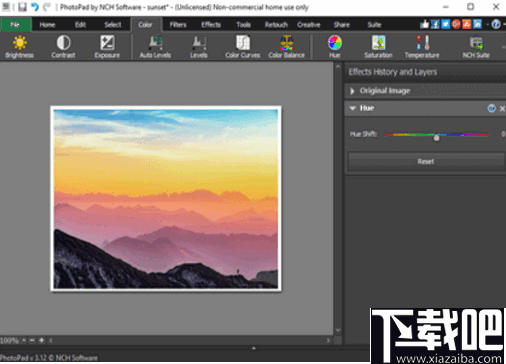Zoom out with the minus button
Image resolution: width=506 pixels, height=364 pixels.
point(32,340)
